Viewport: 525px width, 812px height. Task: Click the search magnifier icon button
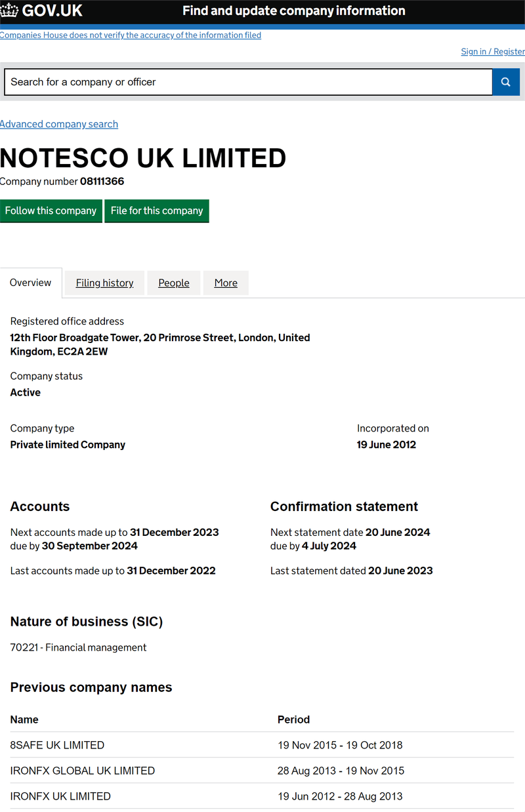[x=505, y=82]
